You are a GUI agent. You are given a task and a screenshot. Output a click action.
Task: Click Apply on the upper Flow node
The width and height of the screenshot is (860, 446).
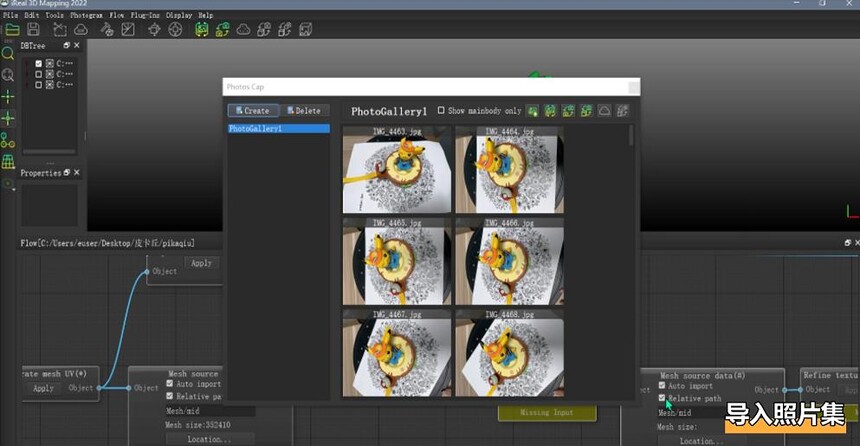pyautogui.click(x=201, y=263)
